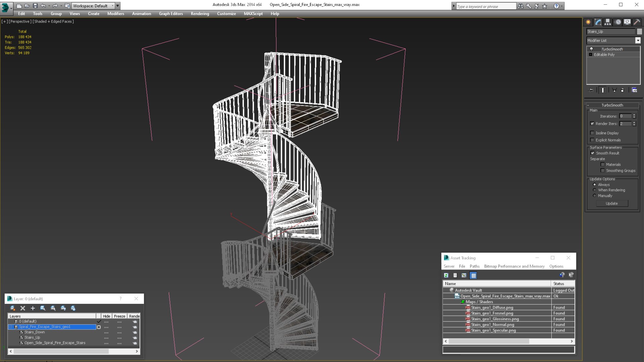
Task: Enable Isoline Display checkbox
Action: pyautogui.click(x=592, y=133)
